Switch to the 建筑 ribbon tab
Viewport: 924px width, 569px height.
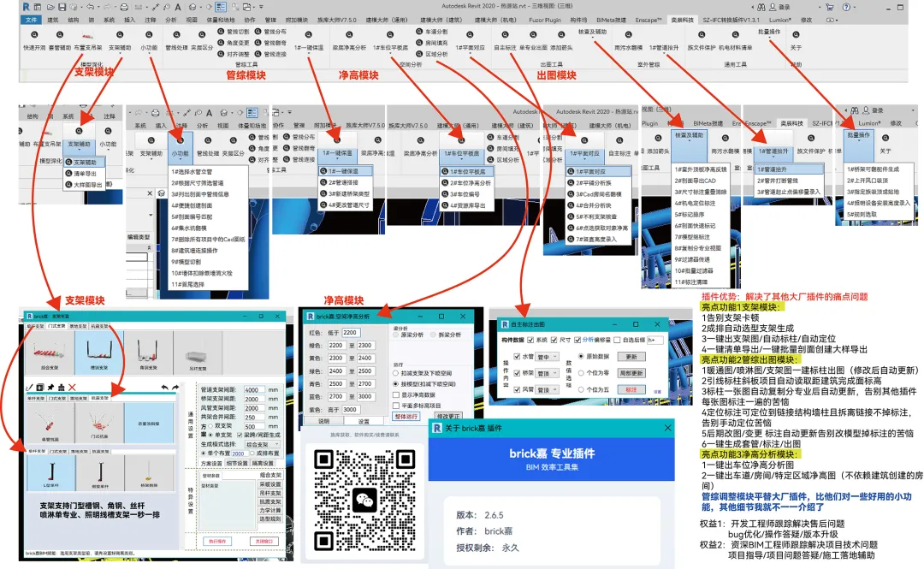pyautogui.click(x=53, y=20)
